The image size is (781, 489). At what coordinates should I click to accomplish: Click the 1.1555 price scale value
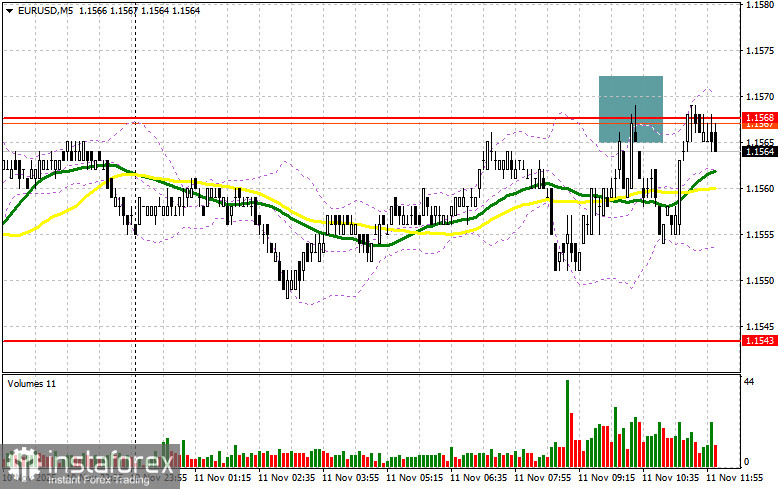click(760, 235)
